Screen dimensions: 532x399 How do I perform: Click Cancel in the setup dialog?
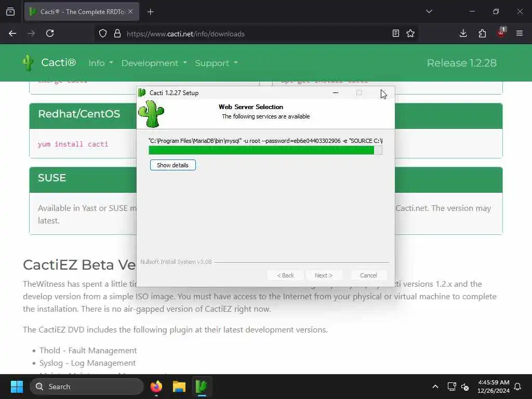[368, 275]
